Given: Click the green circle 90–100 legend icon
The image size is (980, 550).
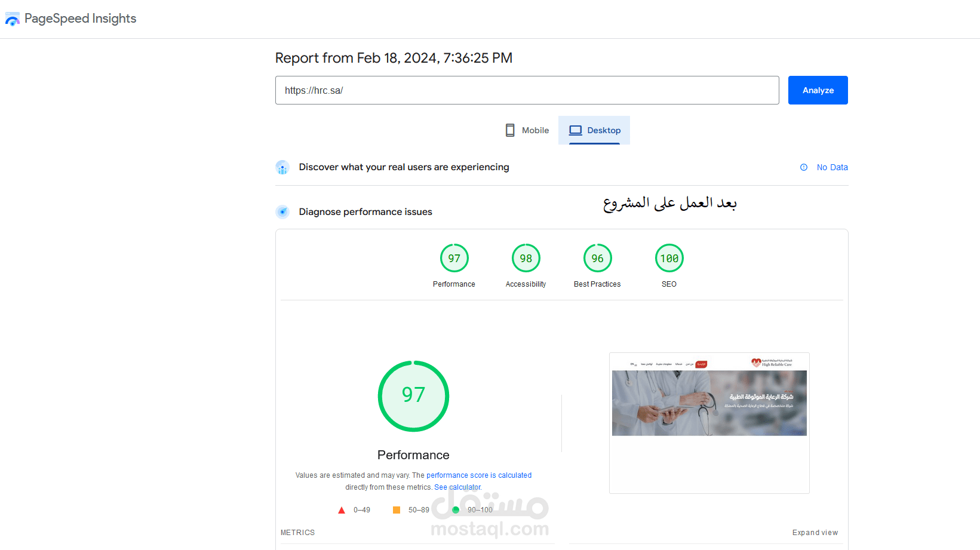Looking at the screenshot, I should tap(456, 510).
